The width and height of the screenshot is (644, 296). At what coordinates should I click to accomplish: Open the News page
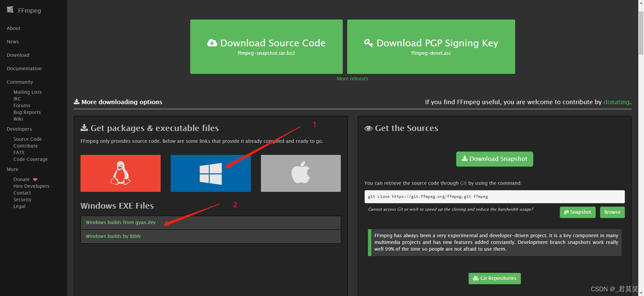point(13,42)
